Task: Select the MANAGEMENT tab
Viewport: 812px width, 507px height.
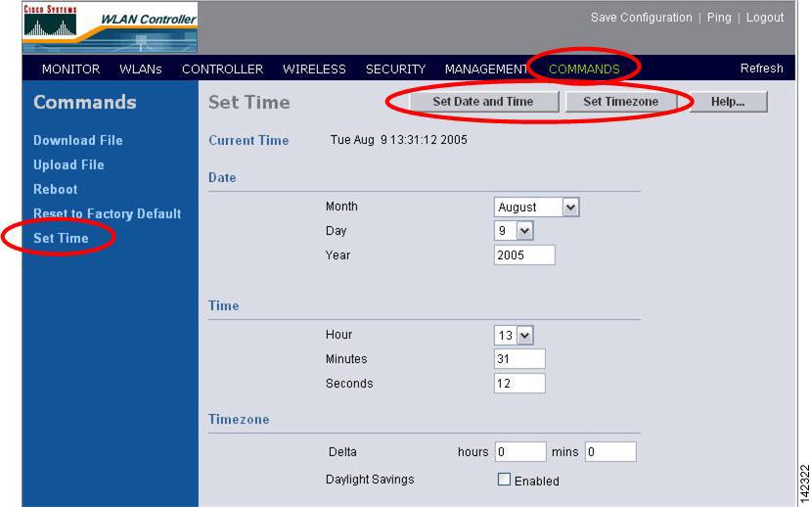Action: click(x=486, y=69)
